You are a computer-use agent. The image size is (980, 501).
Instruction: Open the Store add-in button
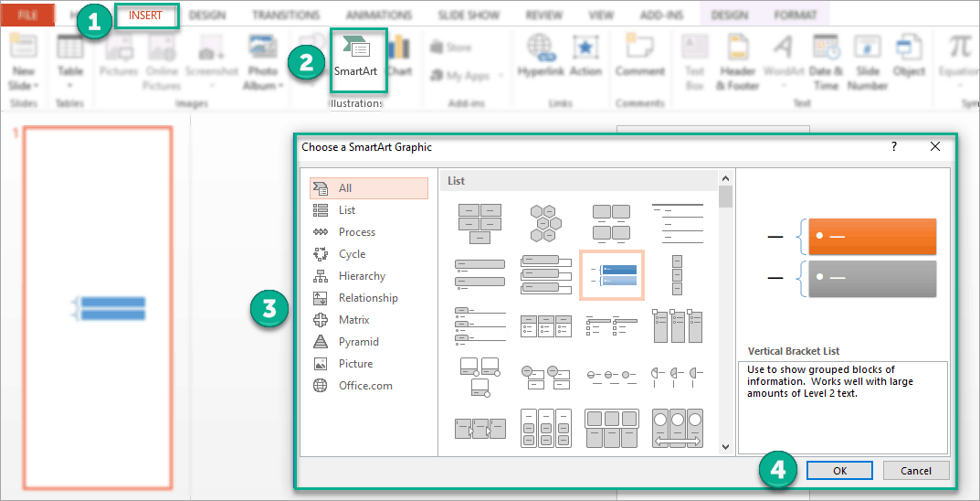(x=450, y=48)
